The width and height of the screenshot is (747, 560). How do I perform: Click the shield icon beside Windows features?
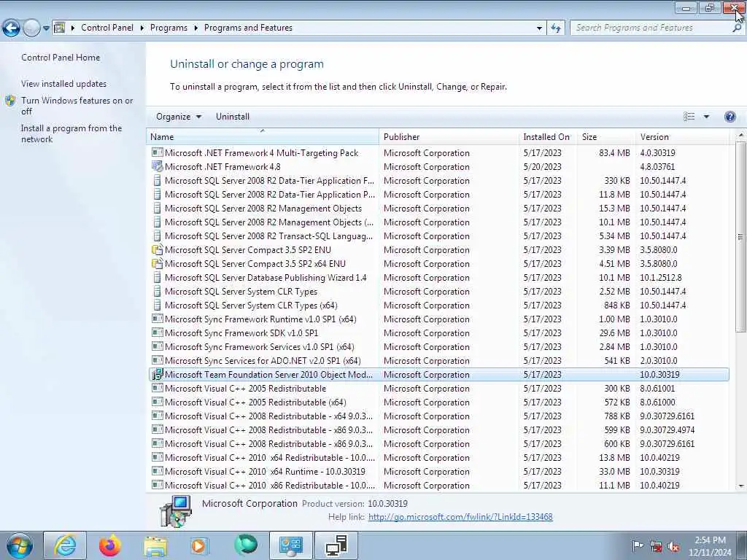(x=10, y=101)
